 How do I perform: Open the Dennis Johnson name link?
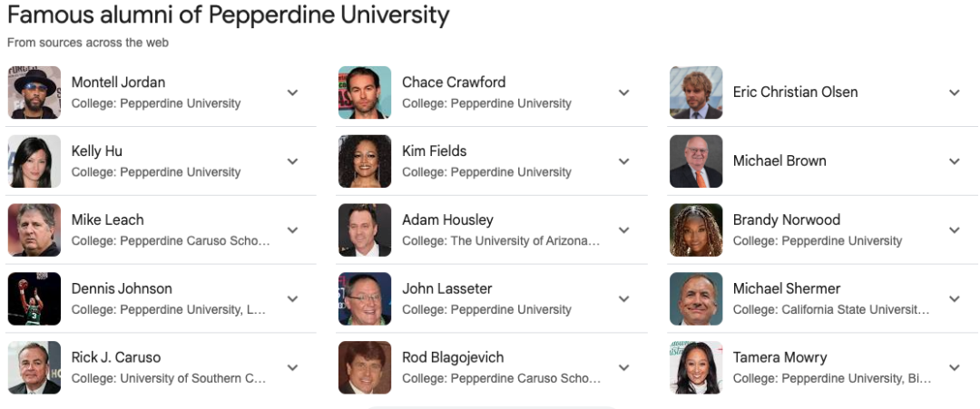[x=122, y=288]
